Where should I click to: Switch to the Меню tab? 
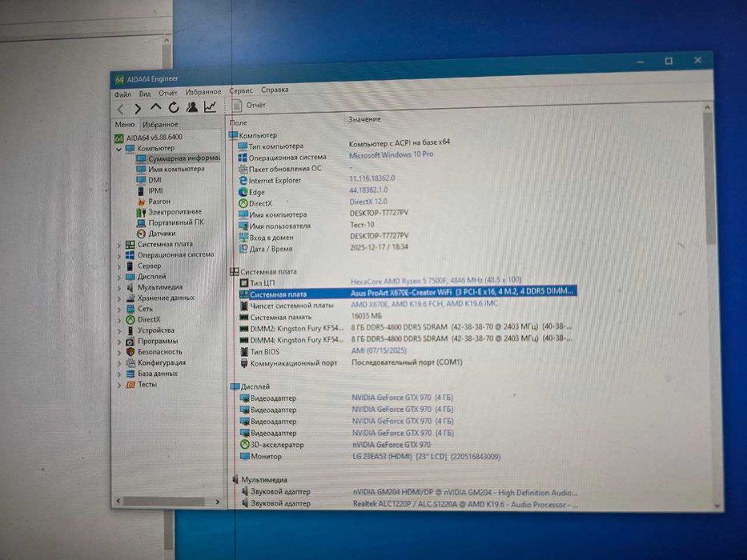125,124
